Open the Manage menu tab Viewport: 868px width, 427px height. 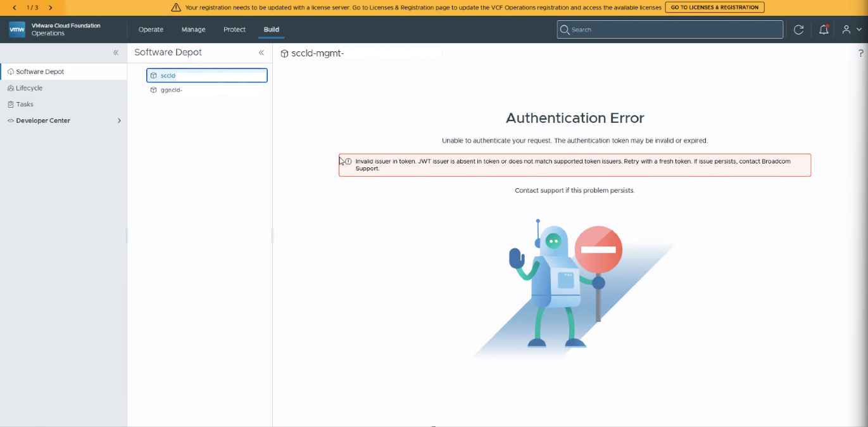(193, 29)
